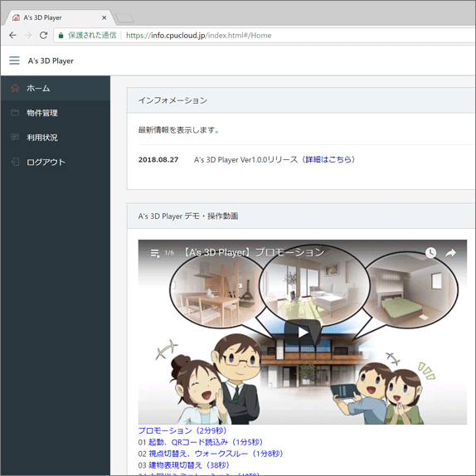Click the 最新情報を表示します text
Screen dimensions: 476x476
(x=179, y=130)
